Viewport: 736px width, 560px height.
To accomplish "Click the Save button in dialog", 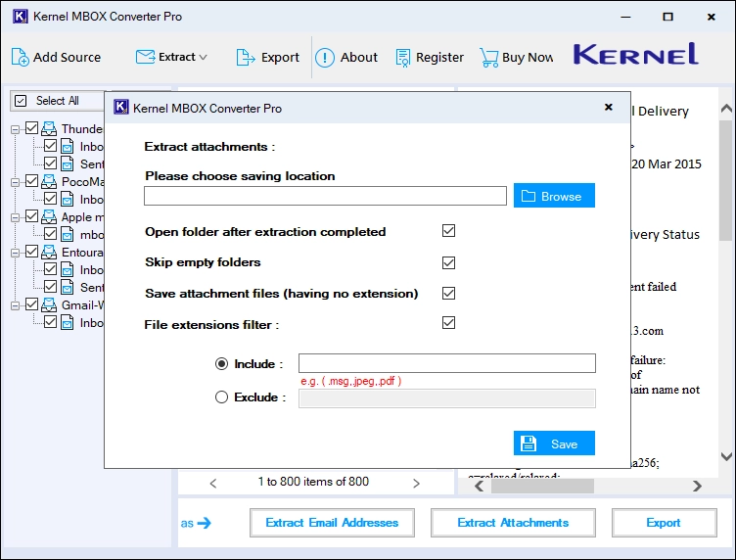I will pyautogui.click(x=554, y=443).
